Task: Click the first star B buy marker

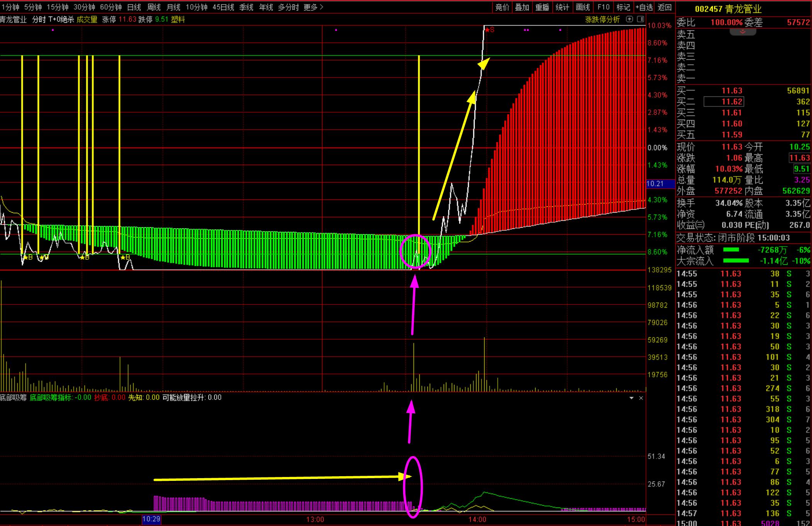Action: coord(28,257)
